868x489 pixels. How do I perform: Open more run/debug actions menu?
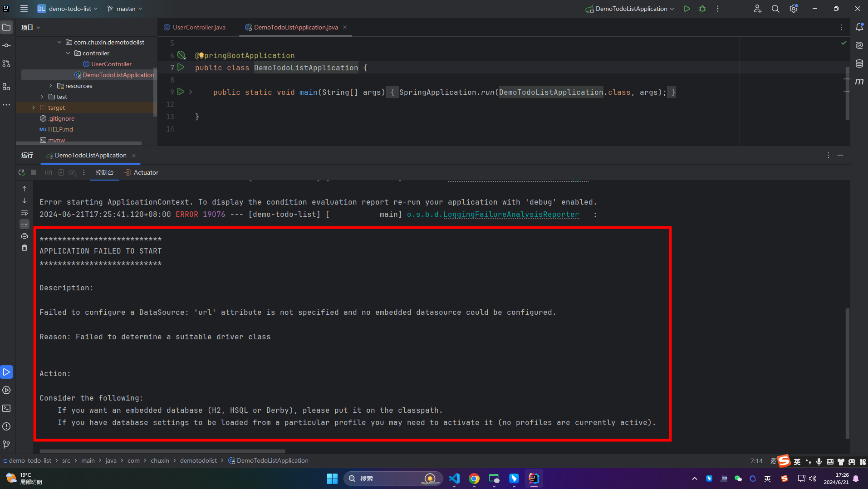(x=718, y=9)
